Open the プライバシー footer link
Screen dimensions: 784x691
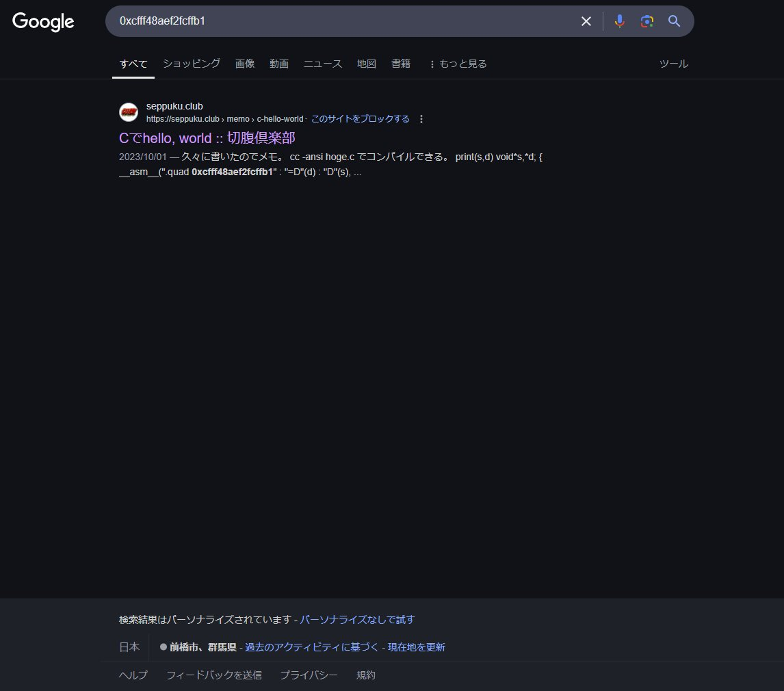coord(308,675)
